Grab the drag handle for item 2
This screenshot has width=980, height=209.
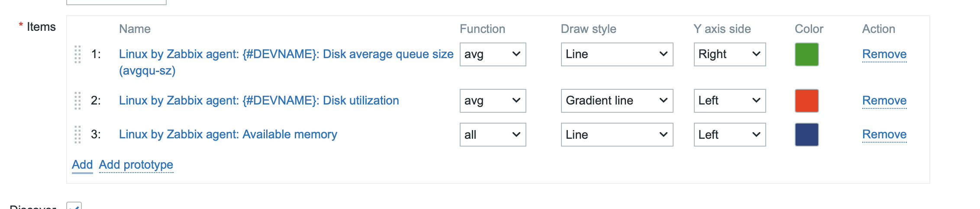point(78,101)
